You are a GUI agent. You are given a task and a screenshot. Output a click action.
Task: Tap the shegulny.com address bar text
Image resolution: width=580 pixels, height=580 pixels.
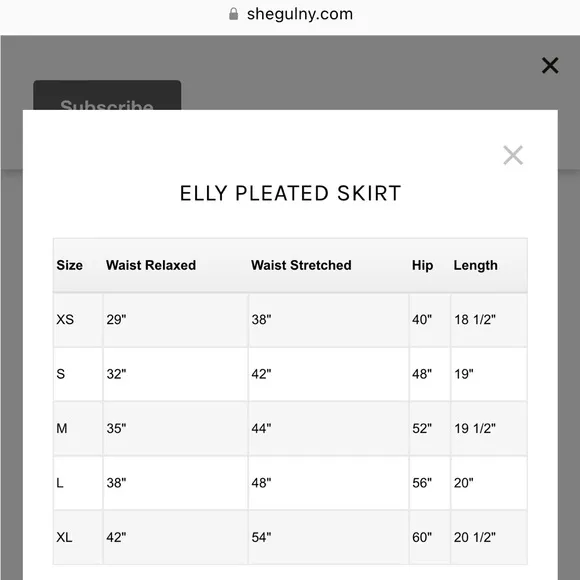[x=300, y=14]
